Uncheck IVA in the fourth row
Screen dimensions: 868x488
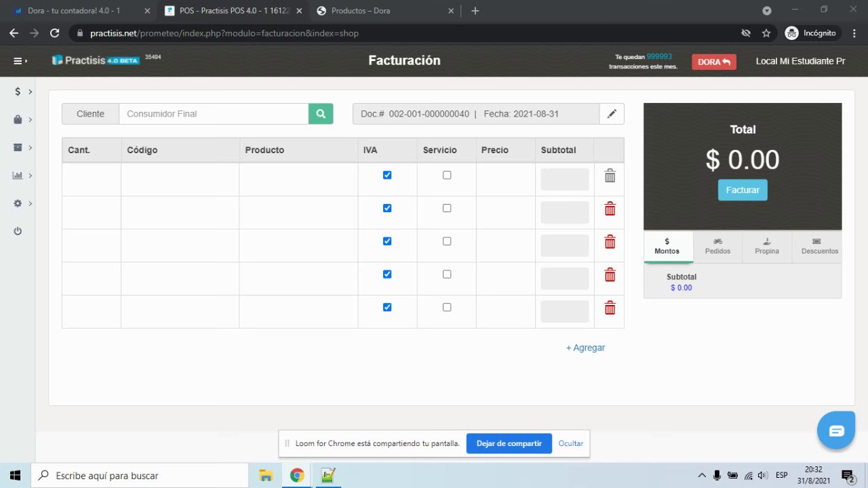point(387,274)
